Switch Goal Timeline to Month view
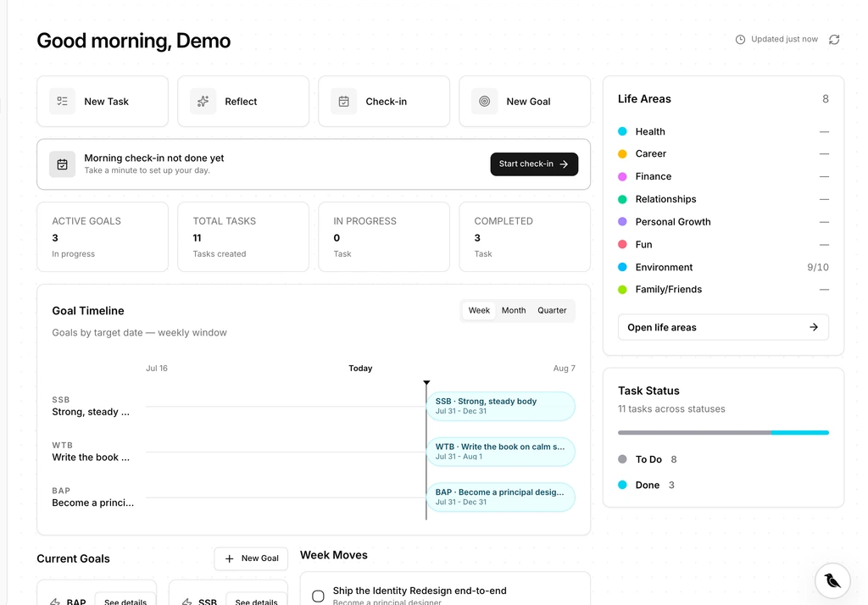The image size is (868, 605). (514, 310)
